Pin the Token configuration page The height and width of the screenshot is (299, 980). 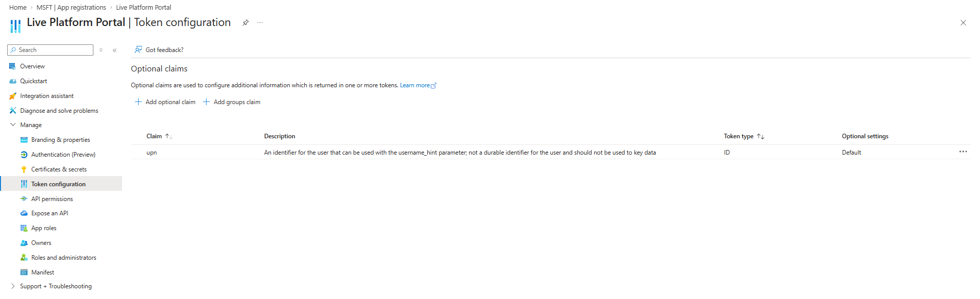pyautogui.click(x=246, y=22)
